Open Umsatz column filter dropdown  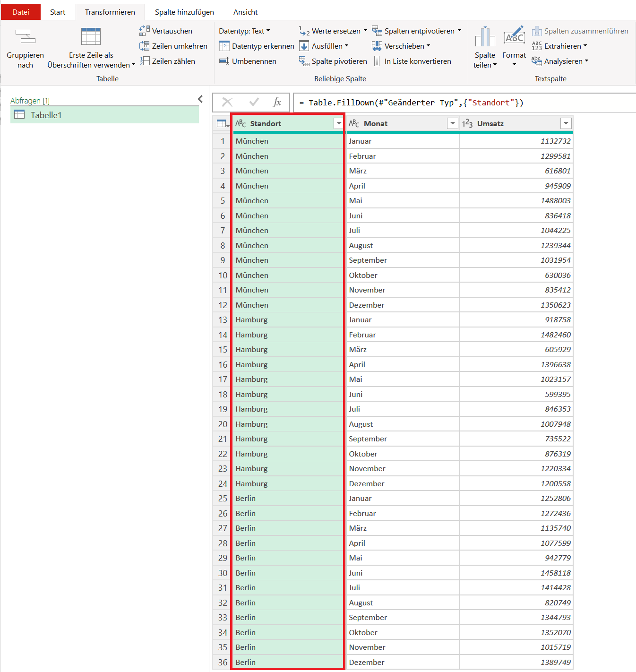pos(566,123)
